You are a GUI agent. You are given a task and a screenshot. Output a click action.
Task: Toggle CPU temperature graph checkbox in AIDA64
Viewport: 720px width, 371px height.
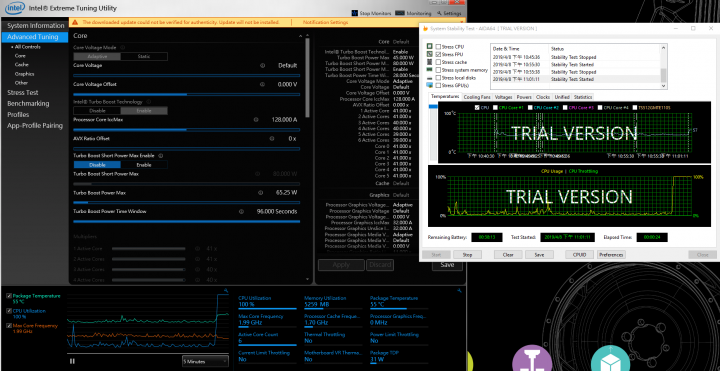point(477,107)
